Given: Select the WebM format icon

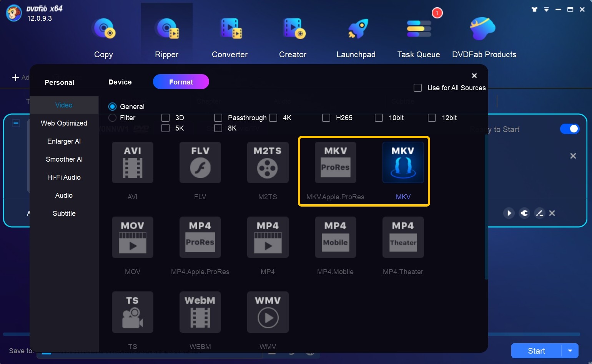Looking at the screenshot, I should (200, 312).
